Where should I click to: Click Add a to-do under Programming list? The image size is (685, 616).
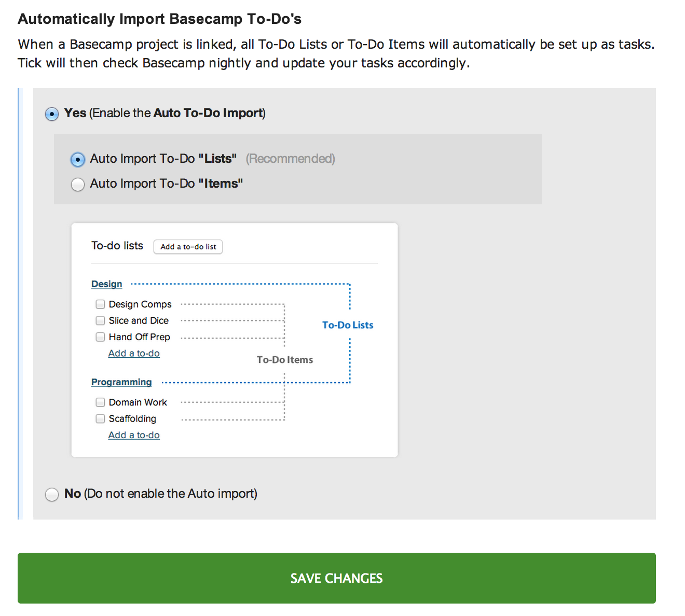134,435
